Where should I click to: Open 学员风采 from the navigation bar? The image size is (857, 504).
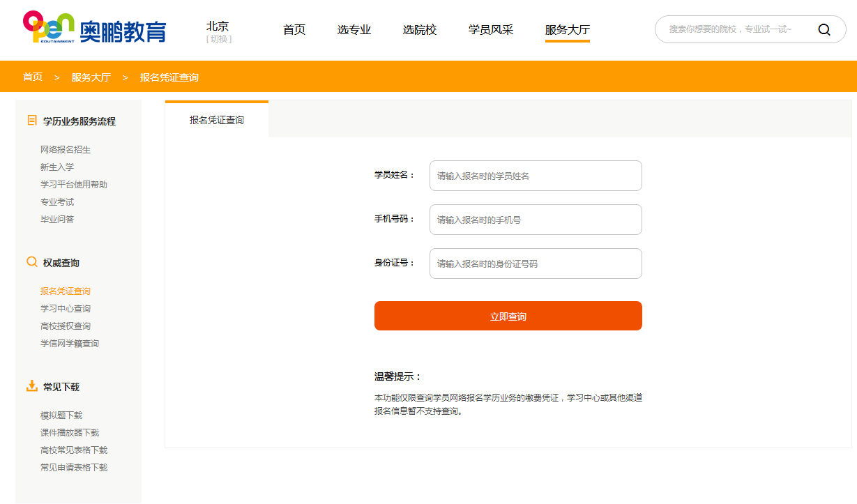pyautogui.click(x=491, y=31)
